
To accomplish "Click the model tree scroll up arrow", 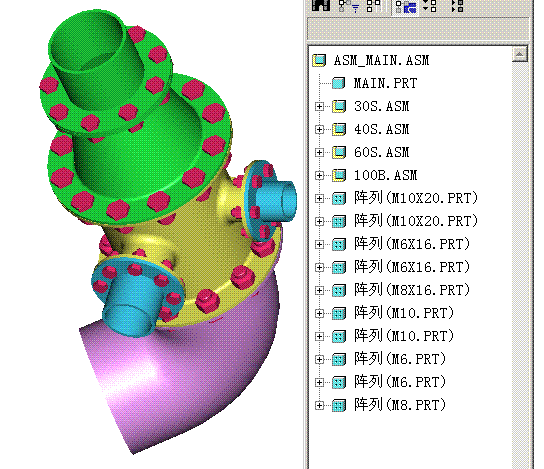I will (x=519, y=54).
